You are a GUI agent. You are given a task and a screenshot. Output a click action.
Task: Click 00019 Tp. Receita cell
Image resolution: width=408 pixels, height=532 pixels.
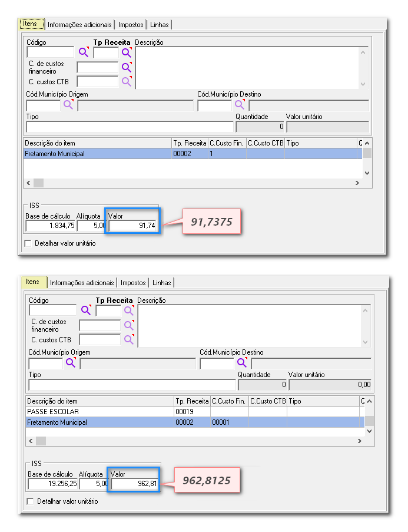(x=193, y=412)
